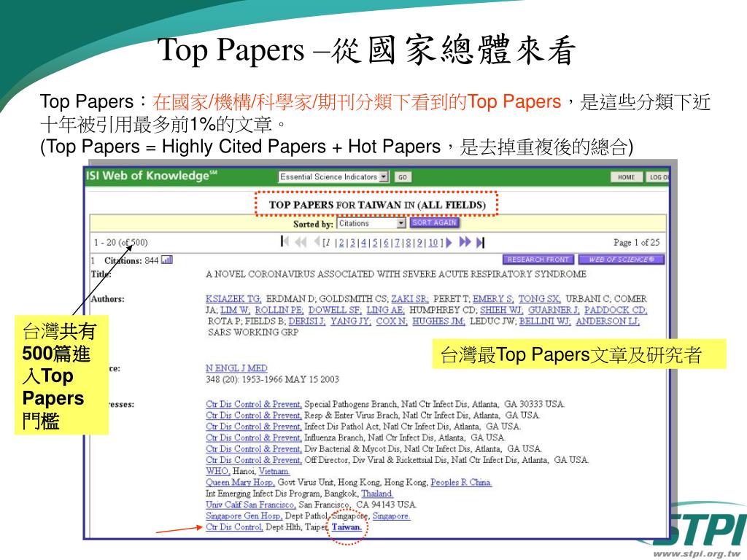747x560 pixels.
Task: Click the GO button
Action: pyautogui.click(x=403, y=177)
